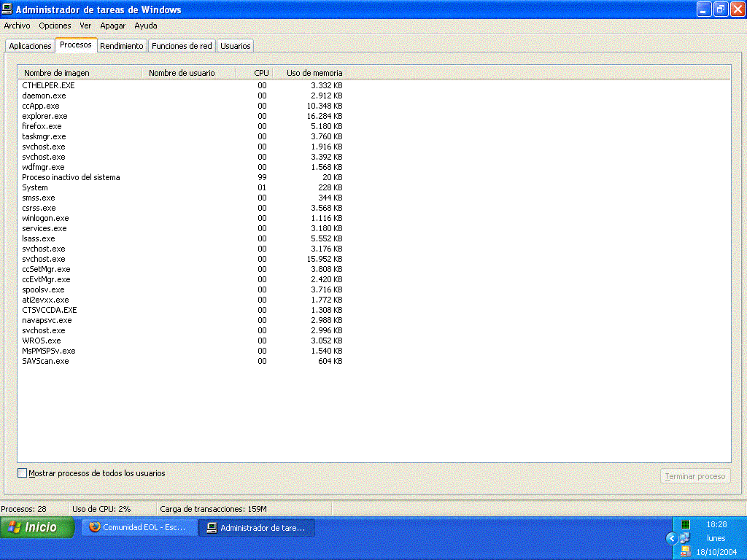Click the Terminar proceso button
The width and height of the screenshot is (747, 560).
tap(695, 476)
